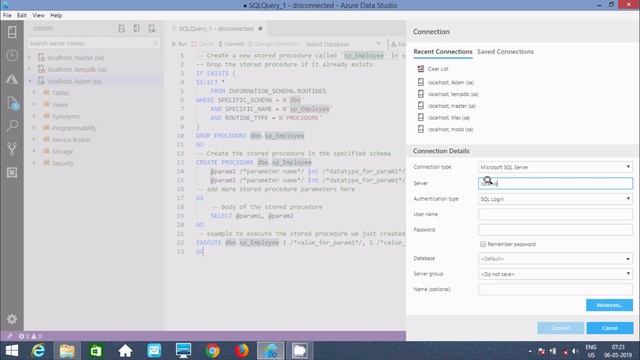Focus the Server input field
Image resolution: width=640 pixels, height=360 pixels.
coord(555,183)
